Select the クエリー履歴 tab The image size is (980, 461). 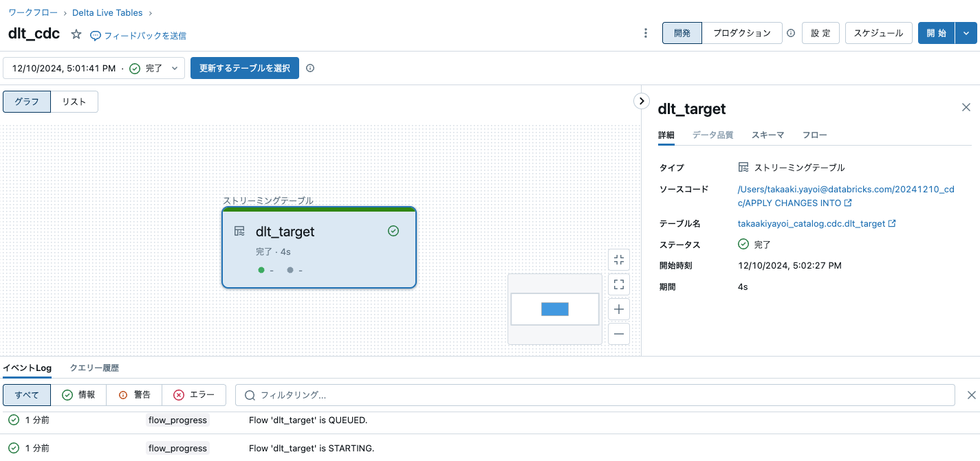(x=94, y=368)
